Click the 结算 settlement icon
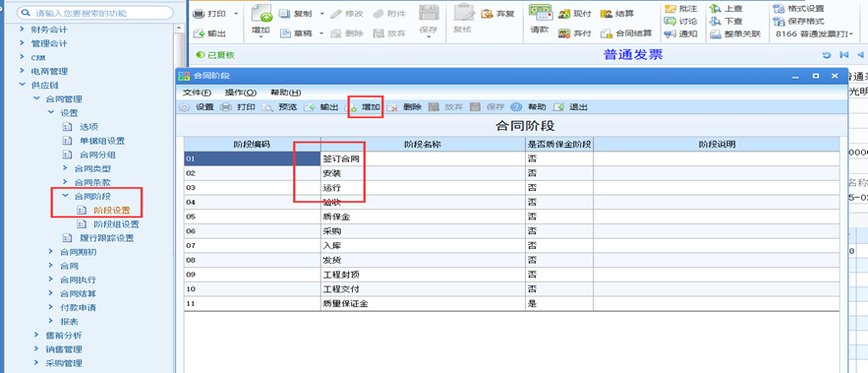Image resolution: width=868 pixels, height=373 pixels. pos(607,14)
